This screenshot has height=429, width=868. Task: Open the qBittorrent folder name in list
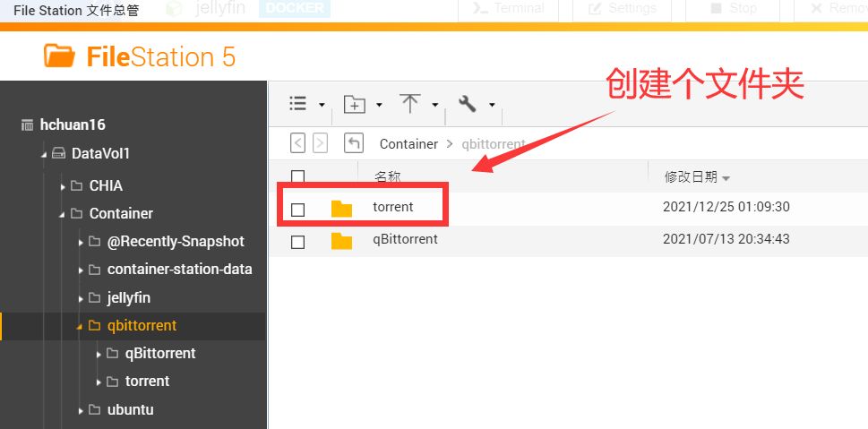pyautogui.click(x=405, y=240)
